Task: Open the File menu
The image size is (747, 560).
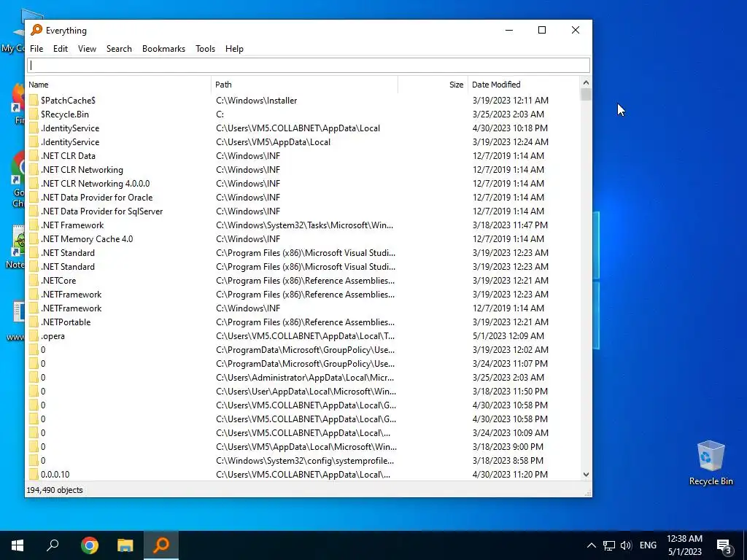Action: (36, 49)
